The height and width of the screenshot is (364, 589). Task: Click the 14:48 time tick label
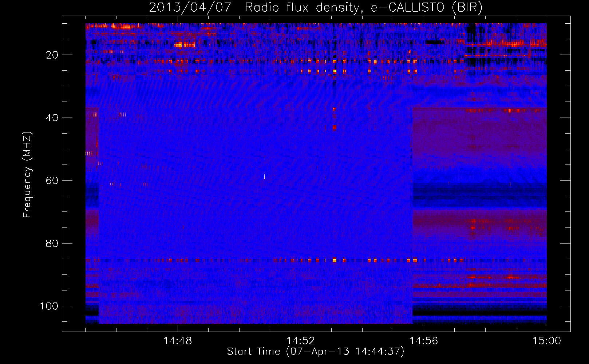tap(178, 341)
